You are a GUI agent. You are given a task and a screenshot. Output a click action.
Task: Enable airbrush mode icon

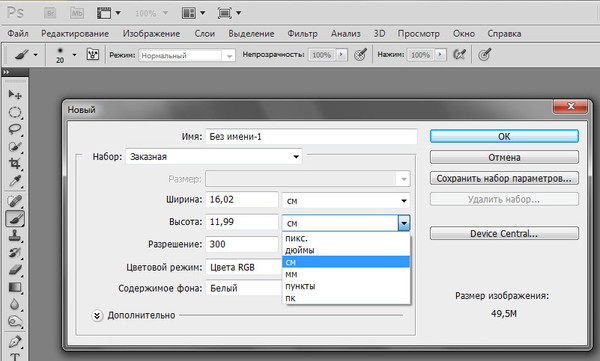tap(459, 55)
